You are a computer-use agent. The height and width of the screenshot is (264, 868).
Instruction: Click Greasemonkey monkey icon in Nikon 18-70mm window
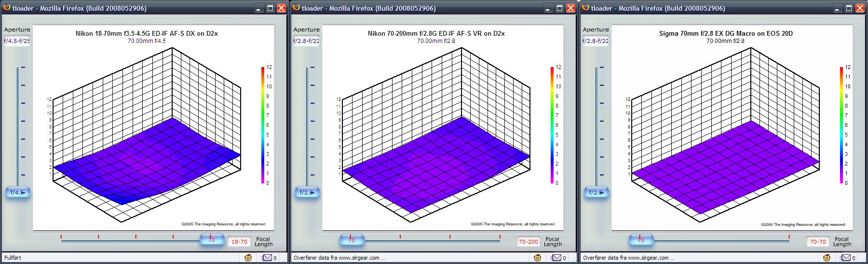pyautogui.click(x=248, y=258)
